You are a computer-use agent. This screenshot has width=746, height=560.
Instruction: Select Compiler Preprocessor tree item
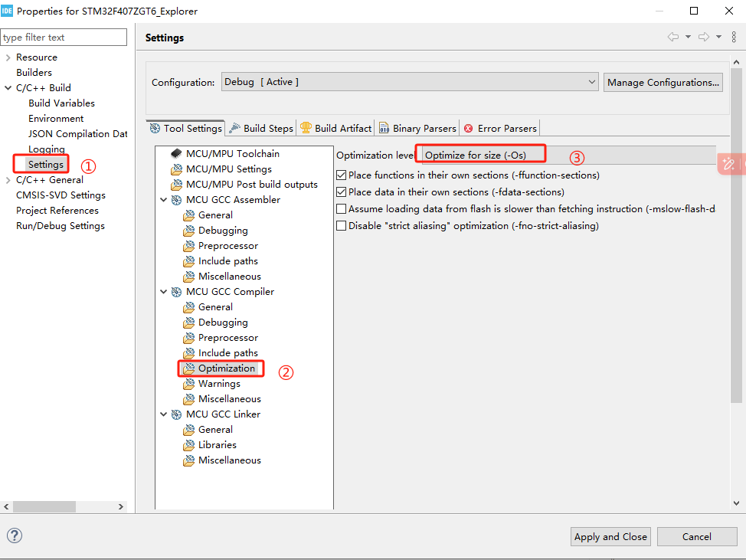point(228,338)
